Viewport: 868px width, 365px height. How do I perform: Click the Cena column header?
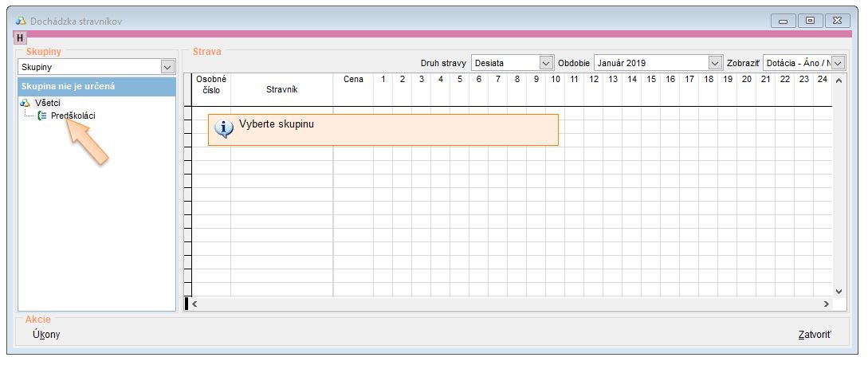353,80
